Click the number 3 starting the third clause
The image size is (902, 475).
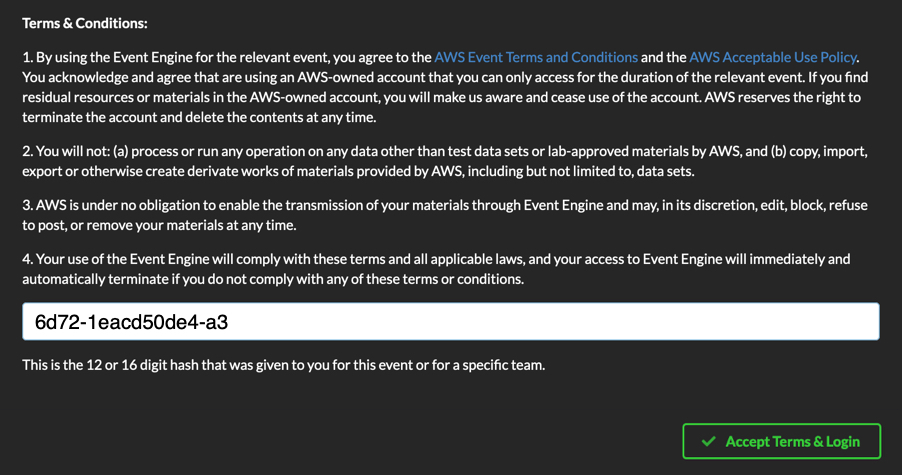point(26,205)
